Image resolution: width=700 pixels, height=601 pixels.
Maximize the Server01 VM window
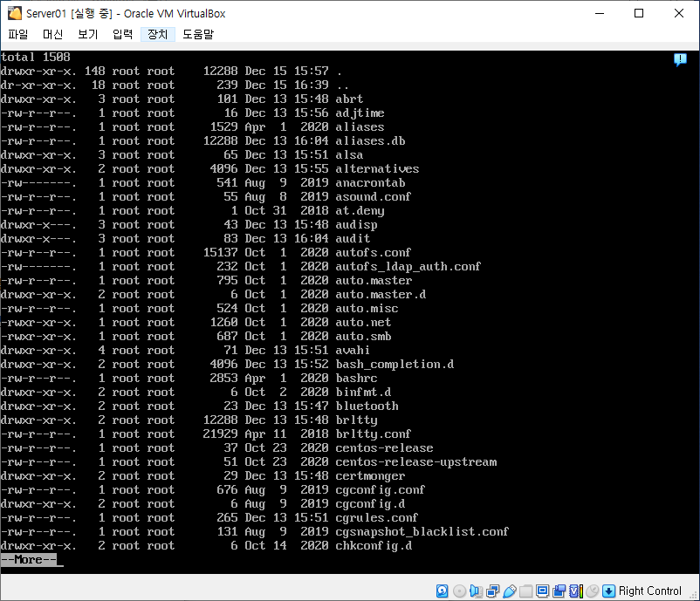click(639, 13)
